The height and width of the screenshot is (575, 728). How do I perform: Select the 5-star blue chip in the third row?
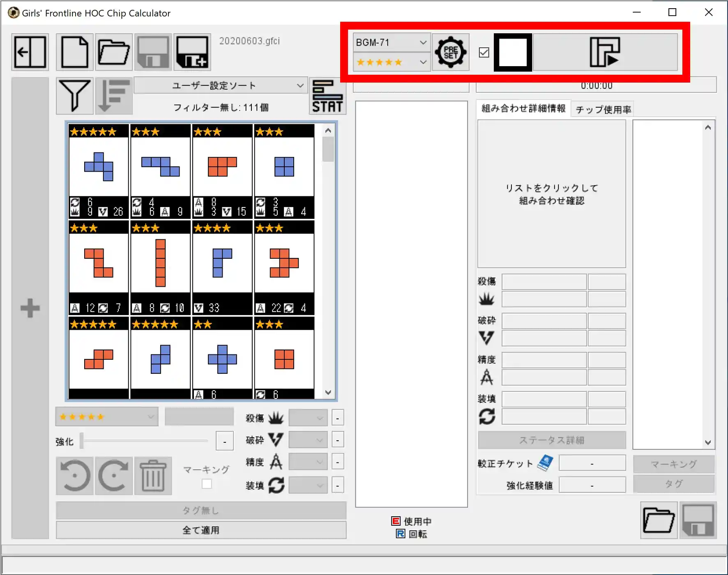point(161,358)
